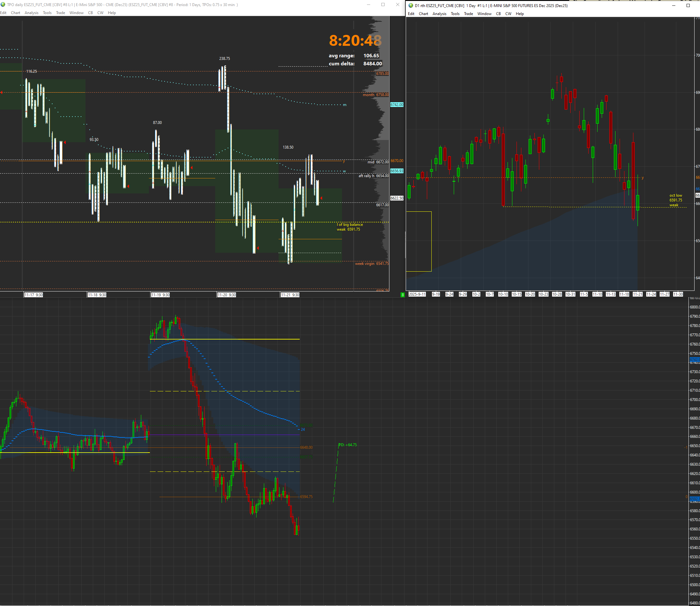Viewport: 700px width, 606px height.
Task: Click the 116.25 range label
Action: pyautogui.click(x=32, y=71)
